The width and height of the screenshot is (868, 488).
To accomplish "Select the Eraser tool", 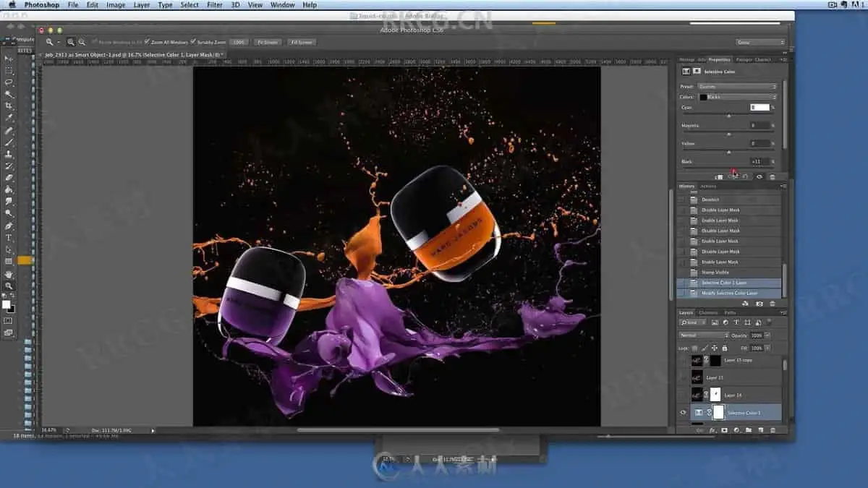I will tap(9, 177).
